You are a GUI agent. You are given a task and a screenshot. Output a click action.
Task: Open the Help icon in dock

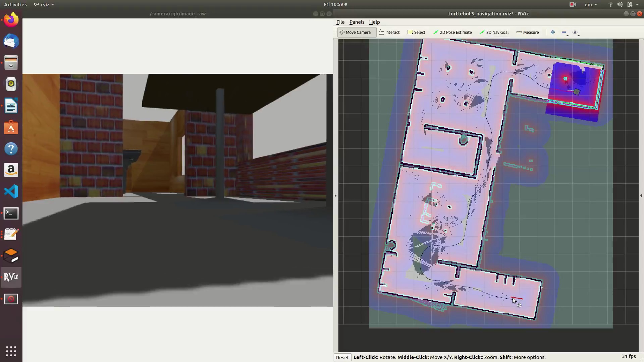[x=11, y=148]
